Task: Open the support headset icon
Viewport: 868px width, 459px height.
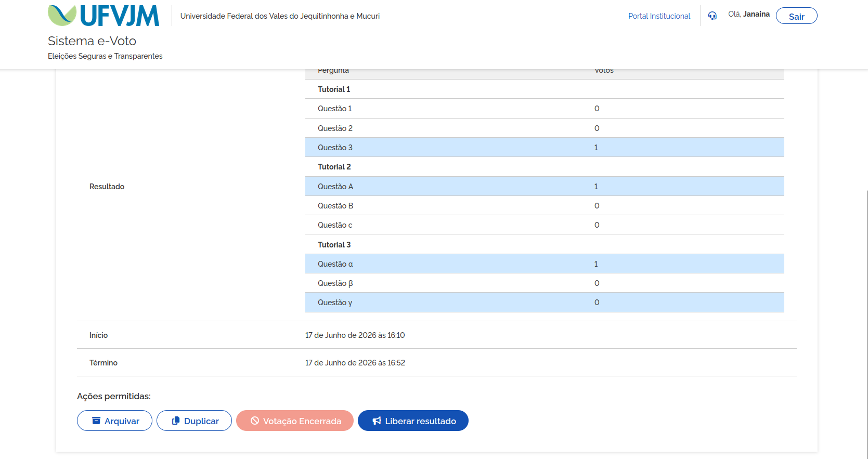Action: 712,16
